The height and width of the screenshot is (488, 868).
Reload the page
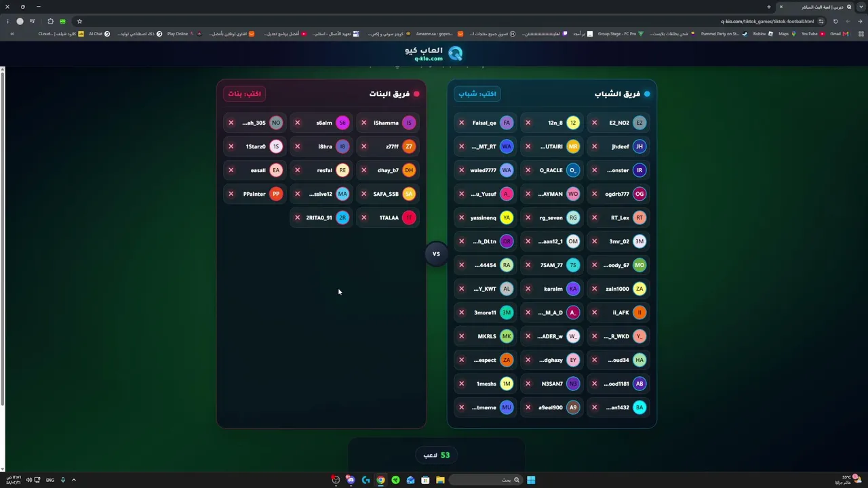tap(835, 21)
